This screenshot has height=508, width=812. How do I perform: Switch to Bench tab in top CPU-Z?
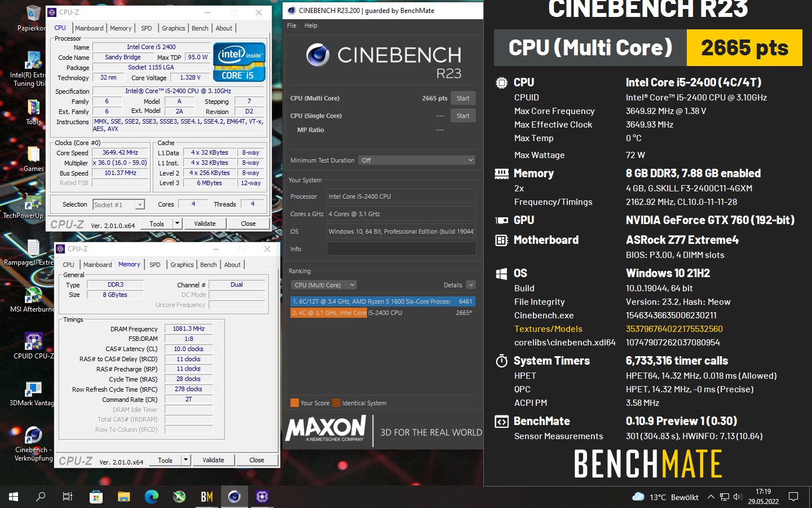[200, 28]
